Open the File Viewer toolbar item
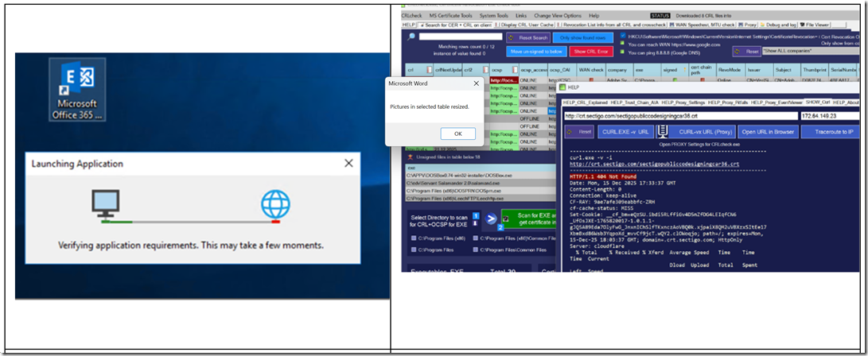 click(815, 25)
